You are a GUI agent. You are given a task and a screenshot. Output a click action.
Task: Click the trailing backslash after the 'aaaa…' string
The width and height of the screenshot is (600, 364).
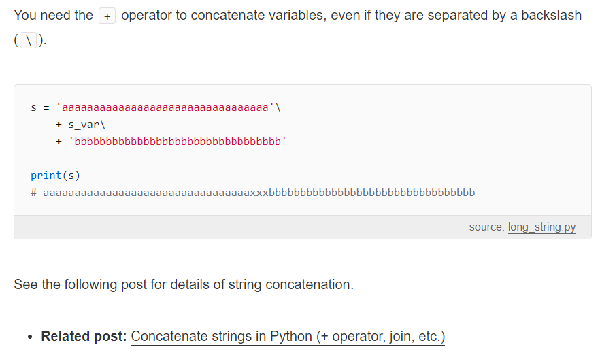tap(278, 107)
